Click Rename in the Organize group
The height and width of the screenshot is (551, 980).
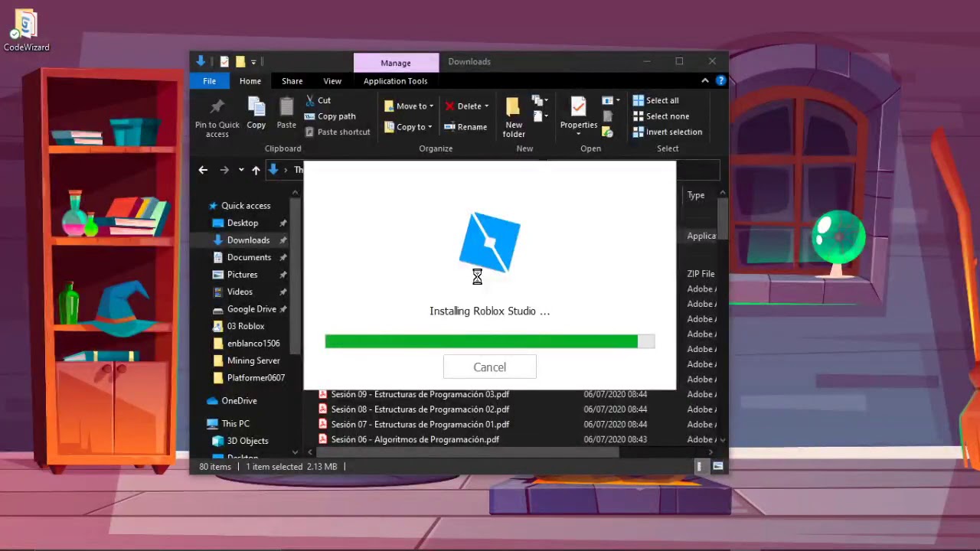pos(465,127)
